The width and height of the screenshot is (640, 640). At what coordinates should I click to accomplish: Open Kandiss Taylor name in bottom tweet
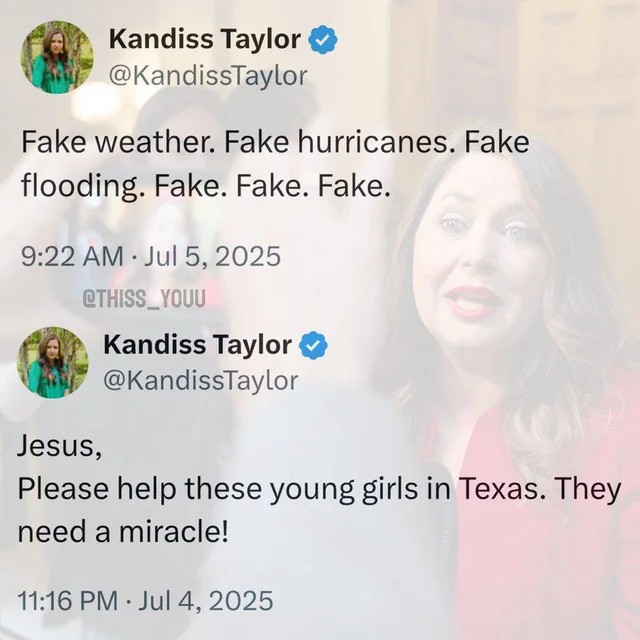point(198,345)
